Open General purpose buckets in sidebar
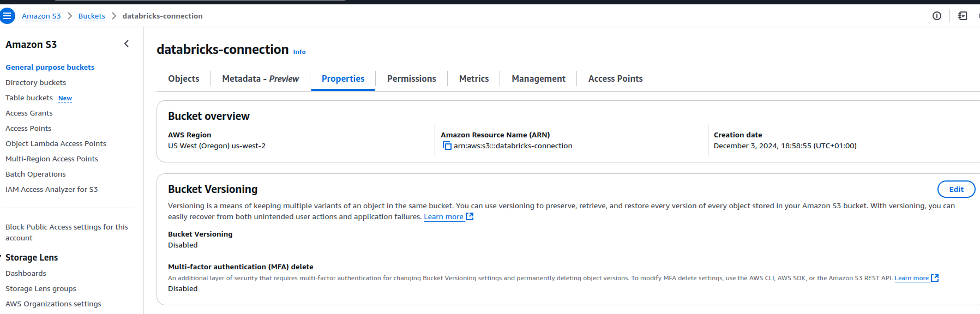 (50, 67)
